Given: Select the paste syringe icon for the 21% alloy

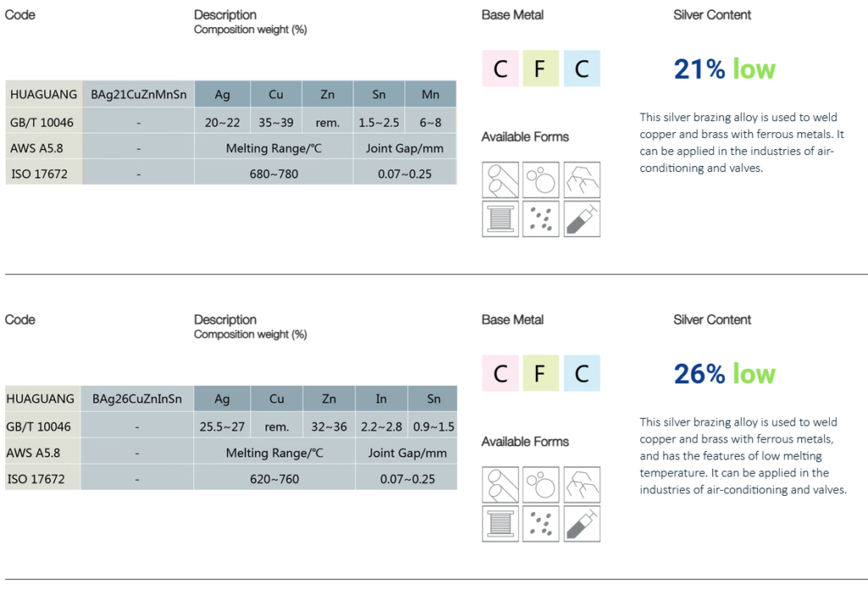Looking at the screenshot, I should (581, 219).
